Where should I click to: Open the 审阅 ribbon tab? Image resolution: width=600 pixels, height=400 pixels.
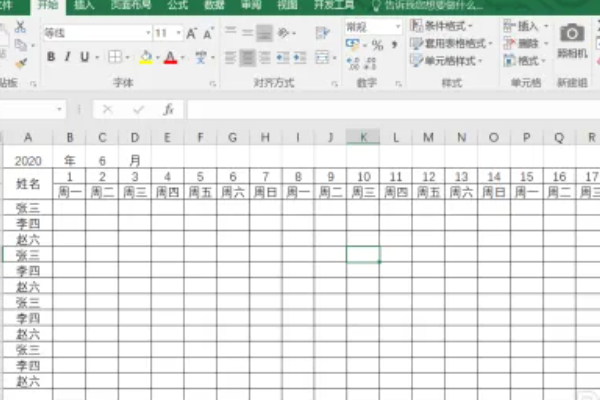click(x=251, y=5)
